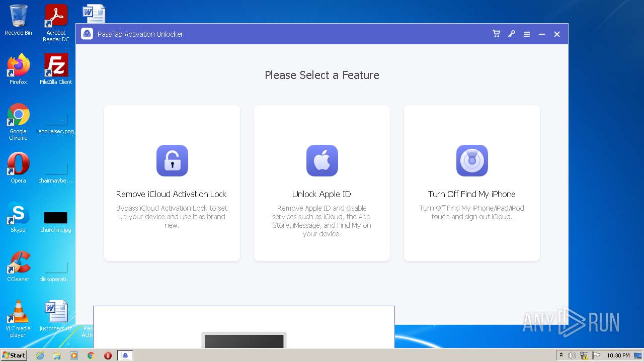
Task: Launch Firefox from the desktop
Action: click(18, 69)
